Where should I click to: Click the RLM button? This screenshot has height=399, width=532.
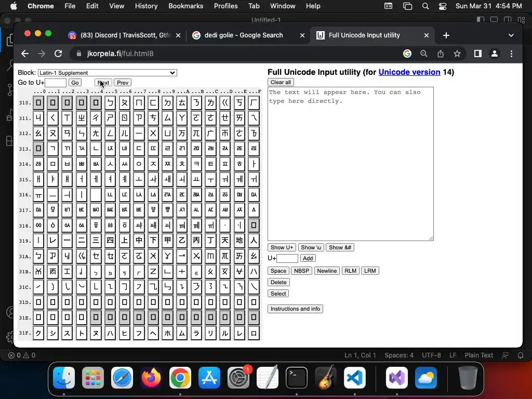[x=350, y=271]
